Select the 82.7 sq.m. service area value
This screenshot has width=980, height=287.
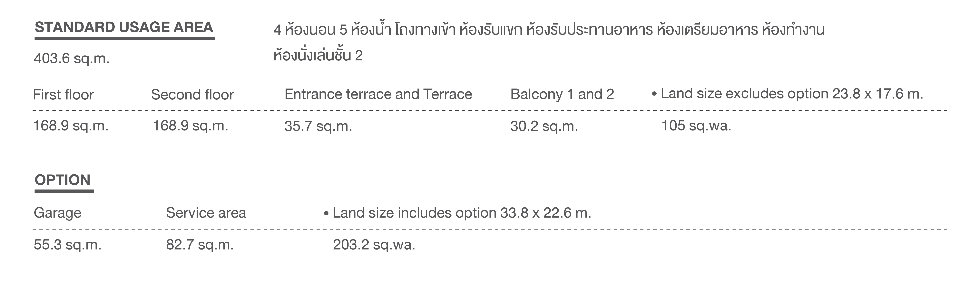point(200,245)
